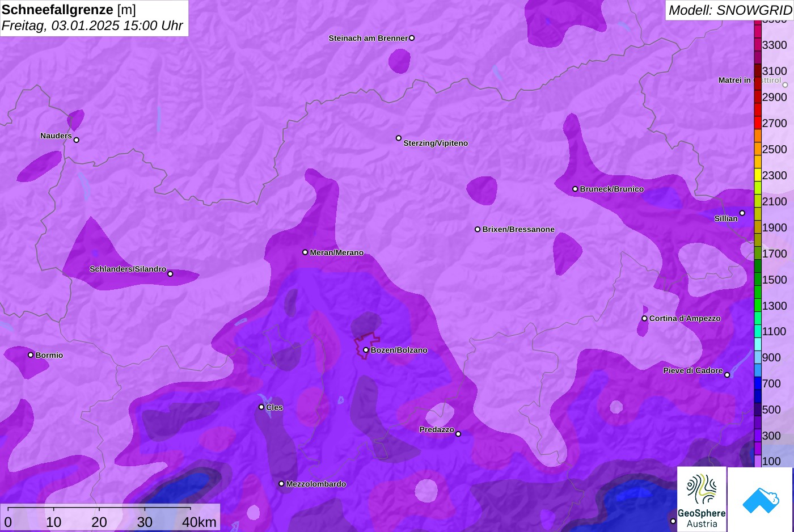The height and width of the screenshot is (532, 794).
Task: Click the 40km scale bar label
Action: (x=199, y=522)
